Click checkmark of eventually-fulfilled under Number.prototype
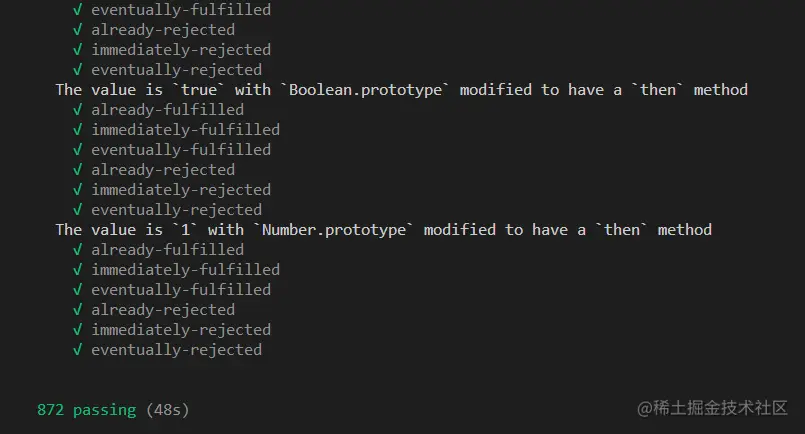Screen dimensions: 805x434 (78, 290)
